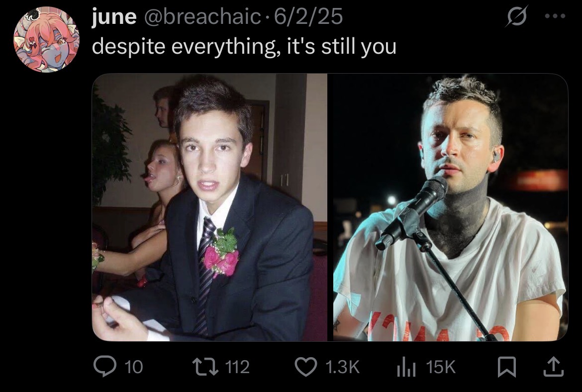Click the Grok slashed circle icon

[x=516, y=16]
